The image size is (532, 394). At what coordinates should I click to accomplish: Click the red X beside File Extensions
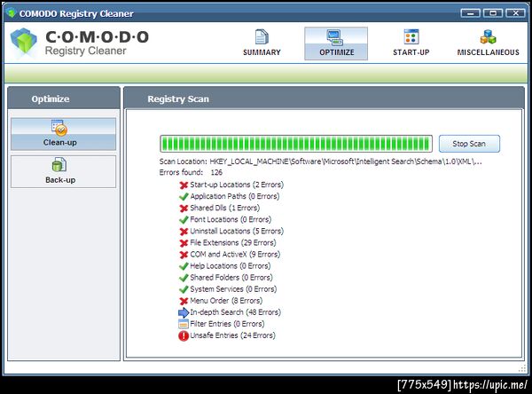[184, 243]
